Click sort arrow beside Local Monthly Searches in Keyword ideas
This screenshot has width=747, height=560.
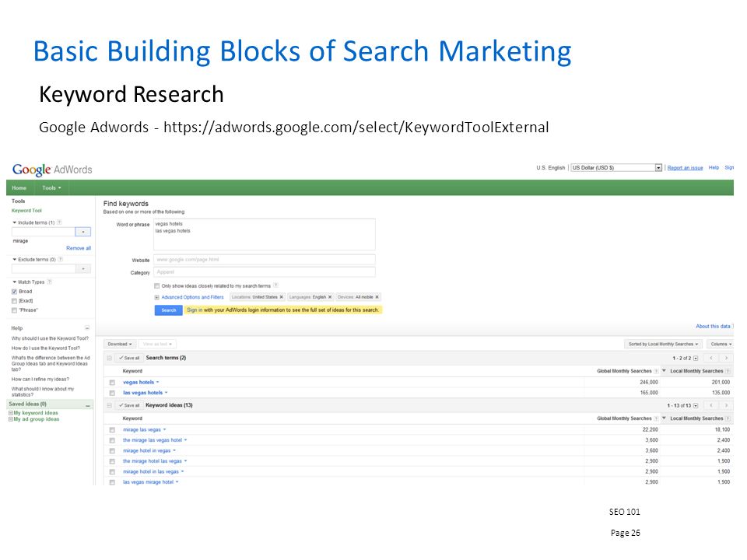coord(664,418)
